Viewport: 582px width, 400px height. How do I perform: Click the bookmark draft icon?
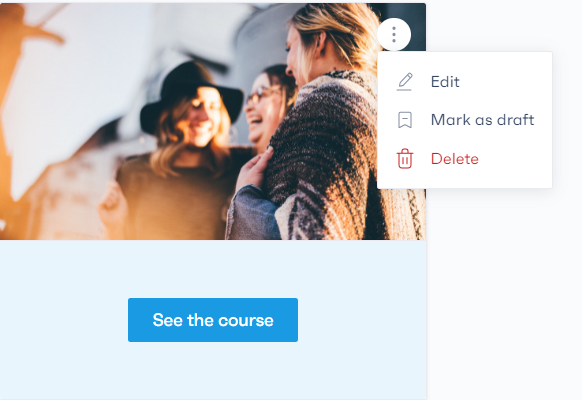point(405,120)
